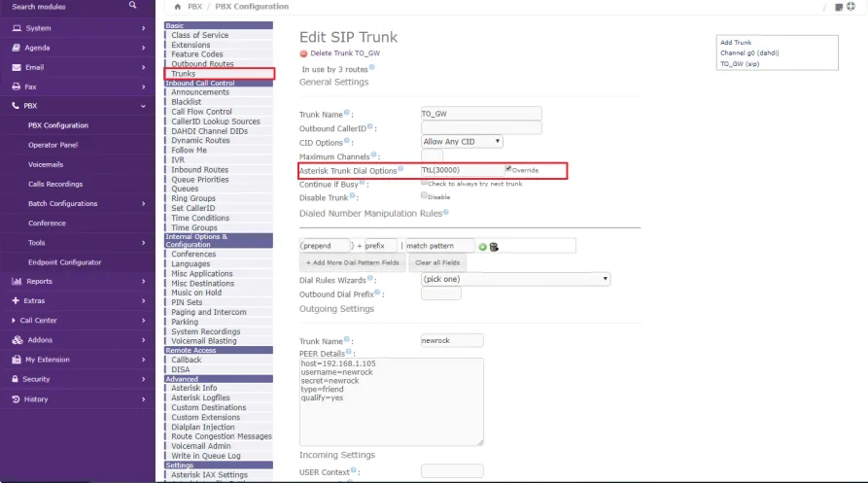Click the Reports chart icon

[17, 281]
